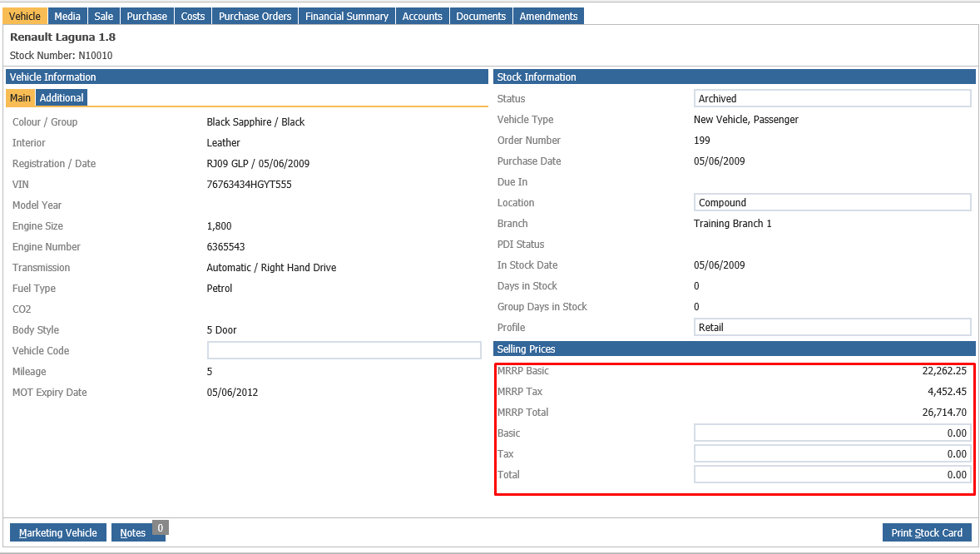
Task: Open the Costs tab
Action: click(193, 17)
